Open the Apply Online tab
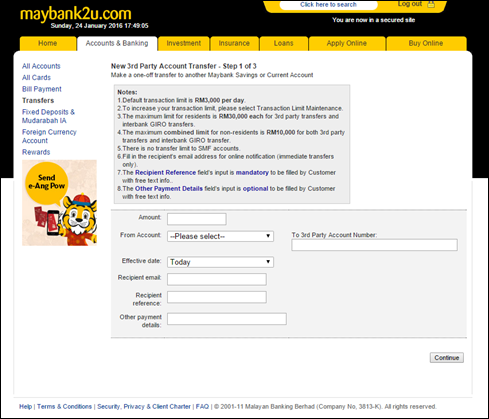This screenshot has width=489, height=419. (x=347, y=43)
